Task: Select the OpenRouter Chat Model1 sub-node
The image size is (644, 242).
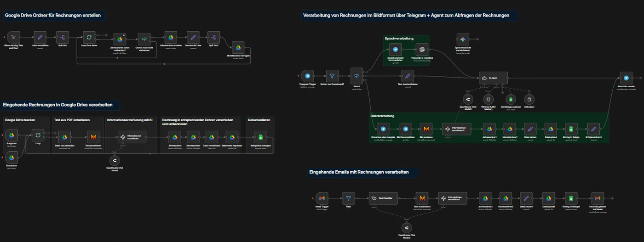Action: pos(468,99)
